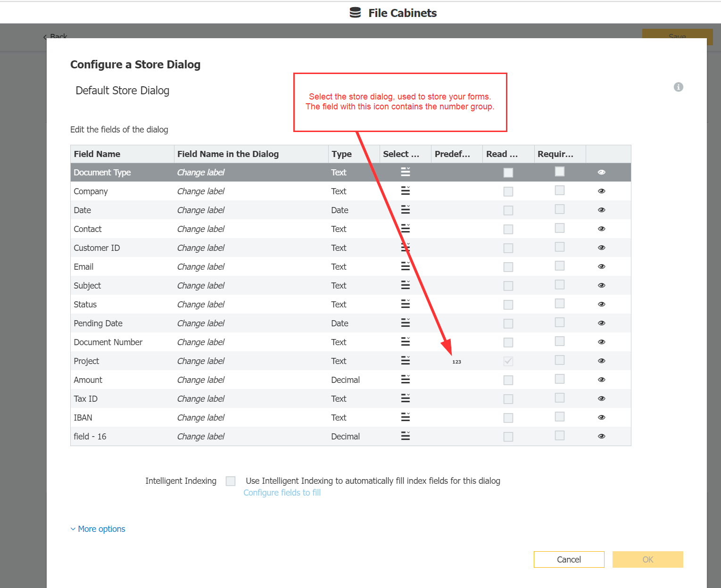Toggle visibility eye for Email field
The width and height of the screenshot is (721, 588).
[601, 266]
